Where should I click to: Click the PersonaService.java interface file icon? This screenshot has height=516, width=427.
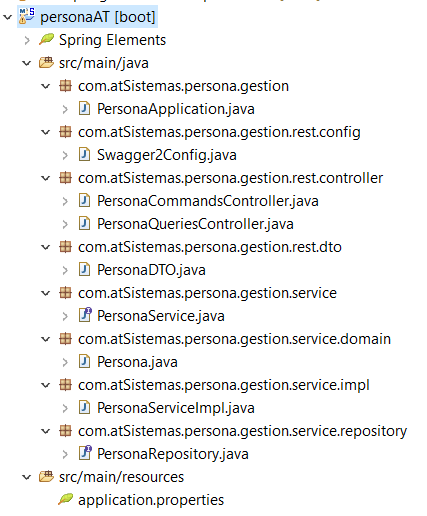coord(85,315)
